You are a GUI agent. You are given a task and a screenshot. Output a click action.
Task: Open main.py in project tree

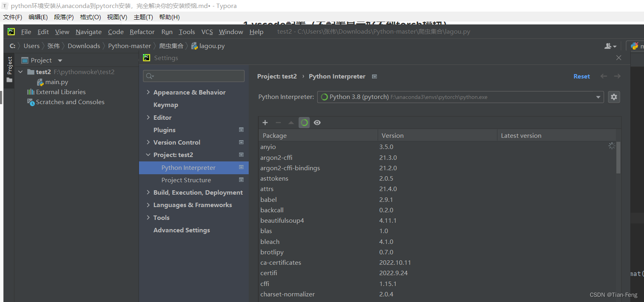[56, 82]
